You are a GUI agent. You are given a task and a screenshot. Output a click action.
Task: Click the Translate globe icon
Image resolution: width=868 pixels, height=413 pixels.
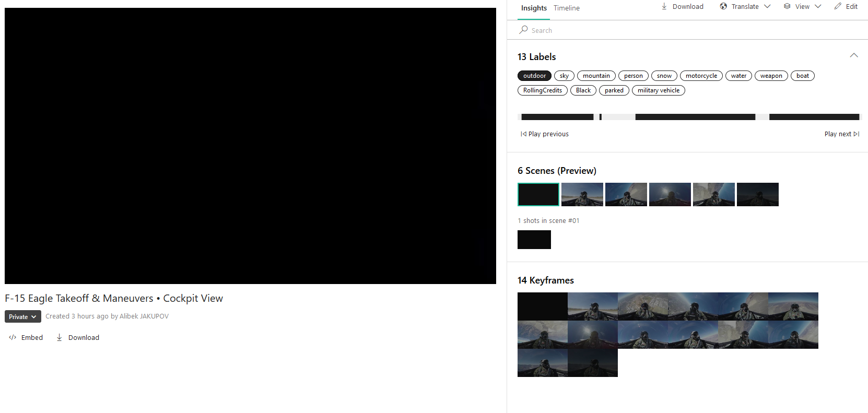point(723,6)
